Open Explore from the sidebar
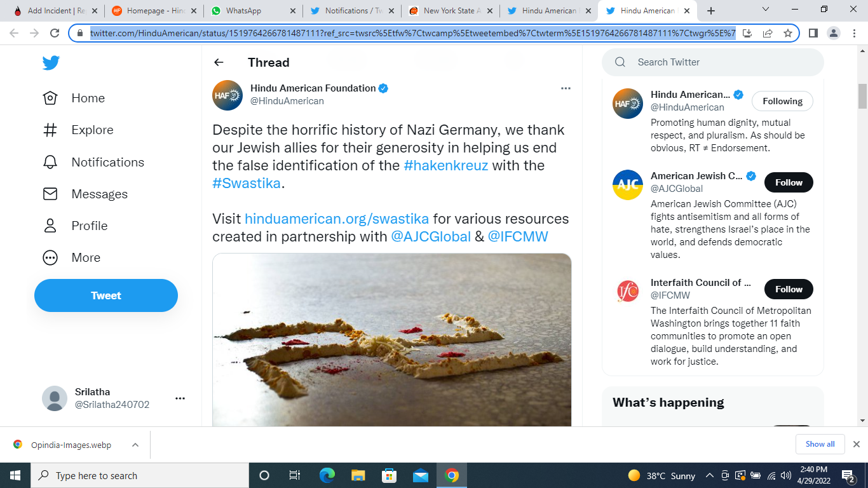 (x=92, y=130)
